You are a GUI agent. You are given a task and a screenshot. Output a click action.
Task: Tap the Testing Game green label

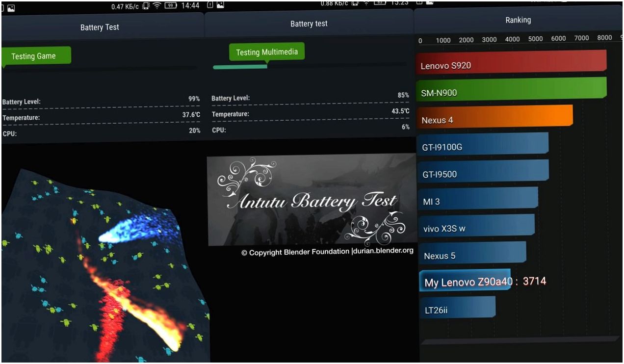point(36,56)
